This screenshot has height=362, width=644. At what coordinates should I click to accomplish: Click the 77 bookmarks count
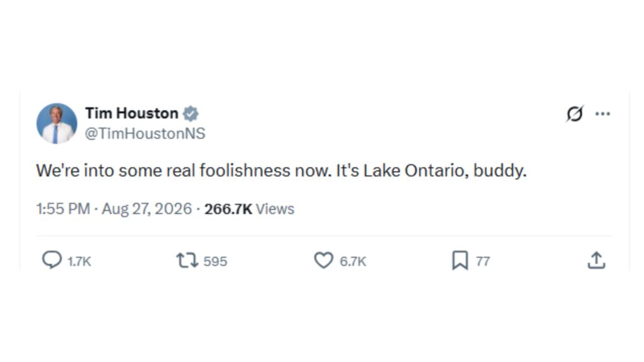[483, 261]
